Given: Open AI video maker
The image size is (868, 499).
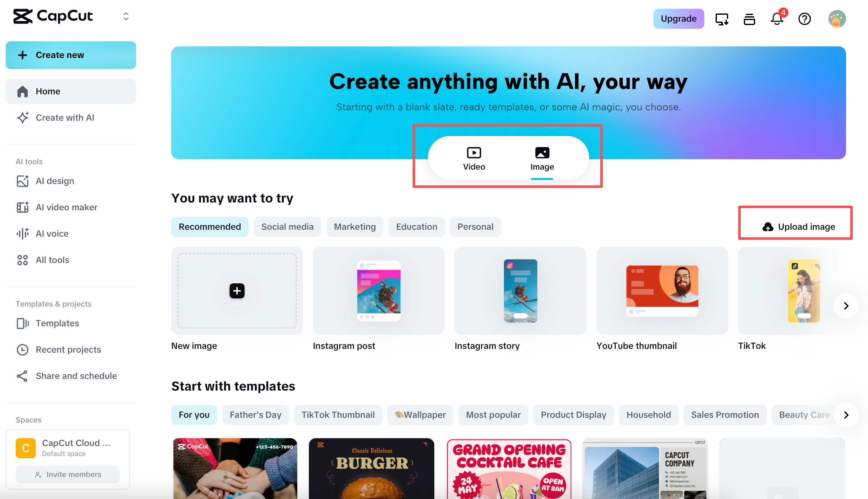Looking at the screenshot, I should pos(66,207).
